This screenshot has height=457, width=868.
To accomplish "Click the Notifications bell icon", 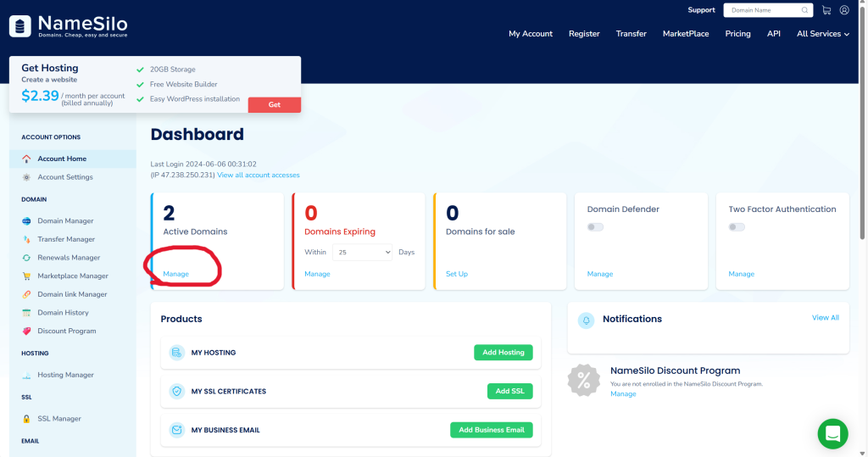I will point(586,320).
